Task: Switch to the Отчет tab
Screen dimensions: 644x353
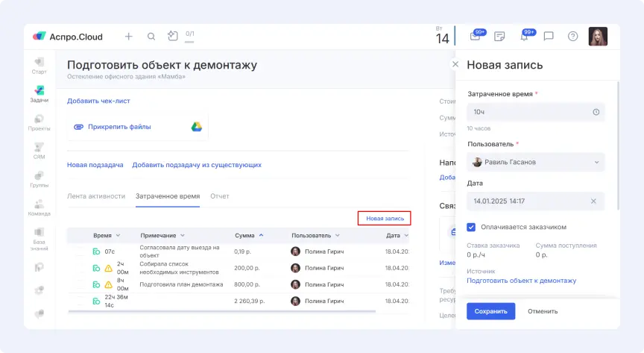Action: (220, 196)
